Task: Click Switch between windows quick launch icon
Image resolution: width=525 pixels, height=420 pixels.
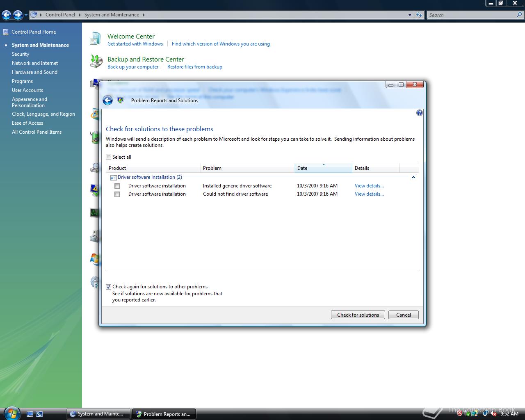Action: click(39, 414)
